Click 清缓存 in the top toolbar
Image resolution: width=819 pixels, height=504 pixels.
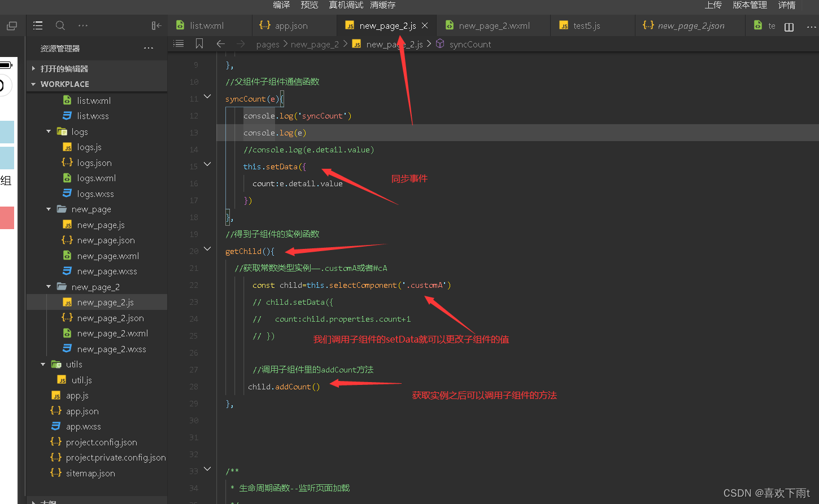[x=383, y=5]
